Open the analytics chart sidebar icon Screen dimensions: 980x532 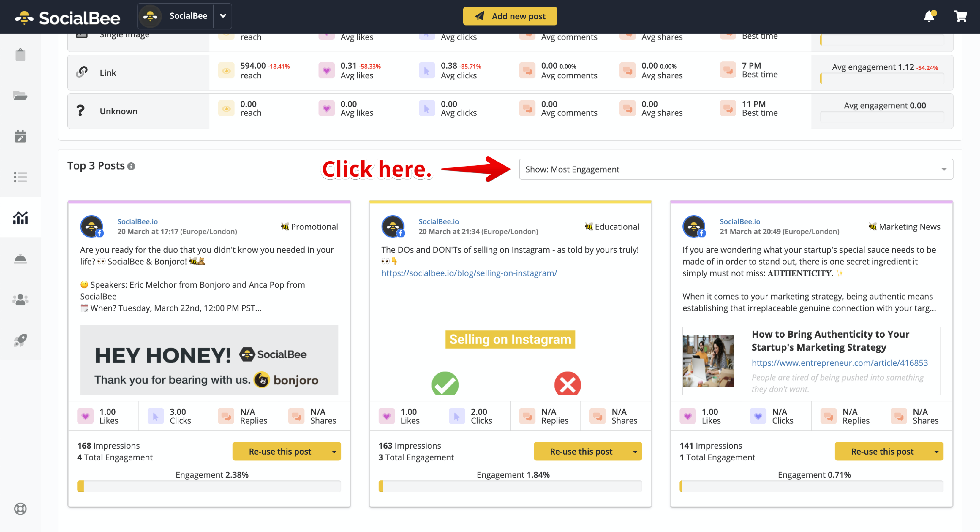(20, 218)
